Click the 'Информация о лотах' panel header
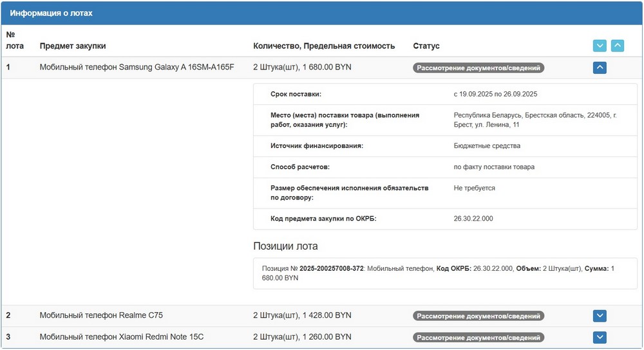 click(x=51, y=13)
